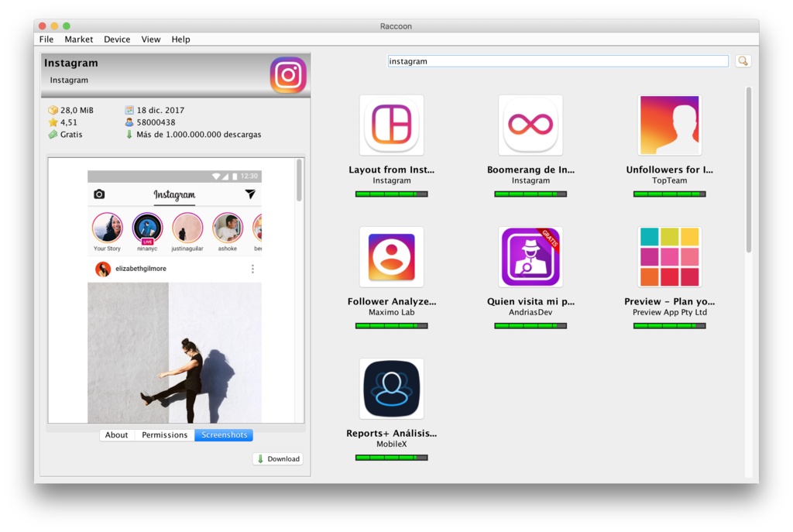The height and width of the screenshot is (532, 793).
Task: Click the price tag icon beside Gratis
Action: click(x=53, y=135)
